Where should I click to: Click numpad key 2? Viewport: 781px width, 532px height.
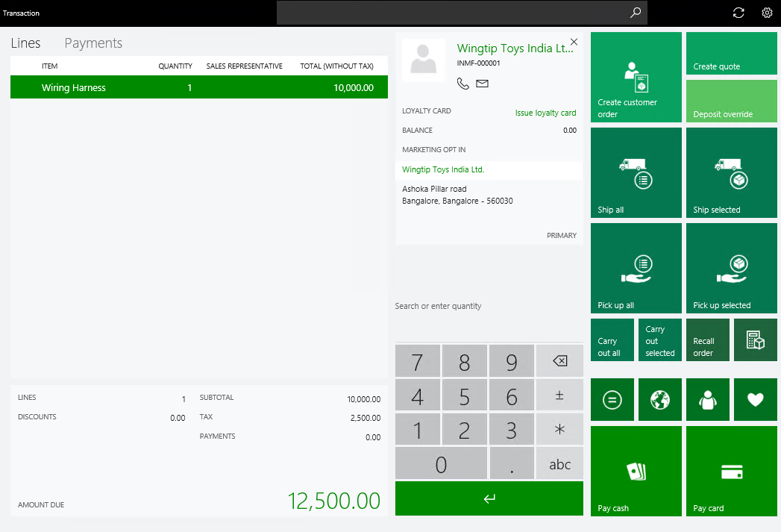464,429
